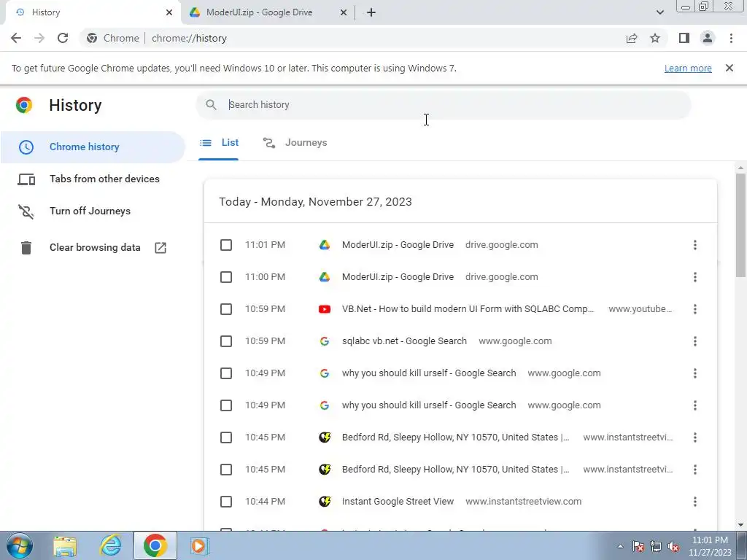Go back with the browser back arrow
This screenshot has width=747, height=560.
(16, 38)
